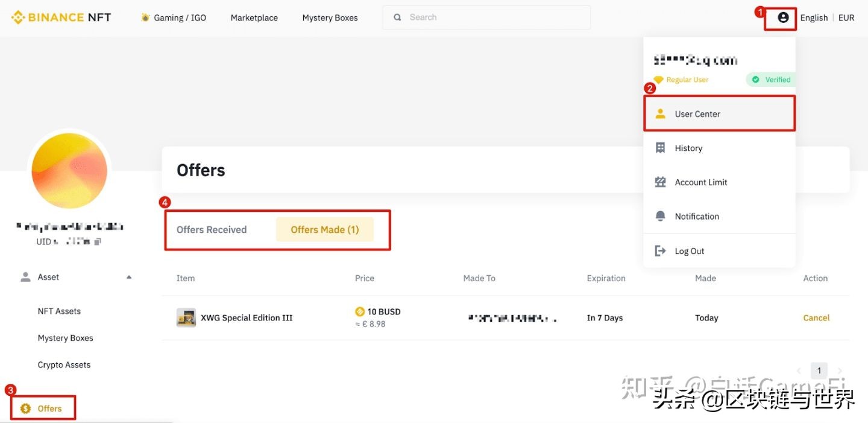The height and width of the screenshot is (423, 868).
Task: Open Mystery Boxes in the sidebar
Action: [65, 338]
